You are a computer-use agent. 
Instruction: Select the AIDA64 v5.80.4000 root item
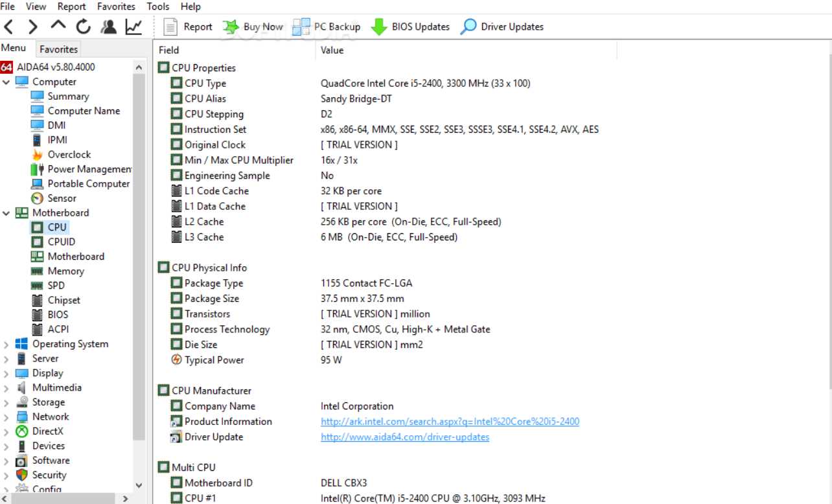pyautogui.click(x=48, y=67)
